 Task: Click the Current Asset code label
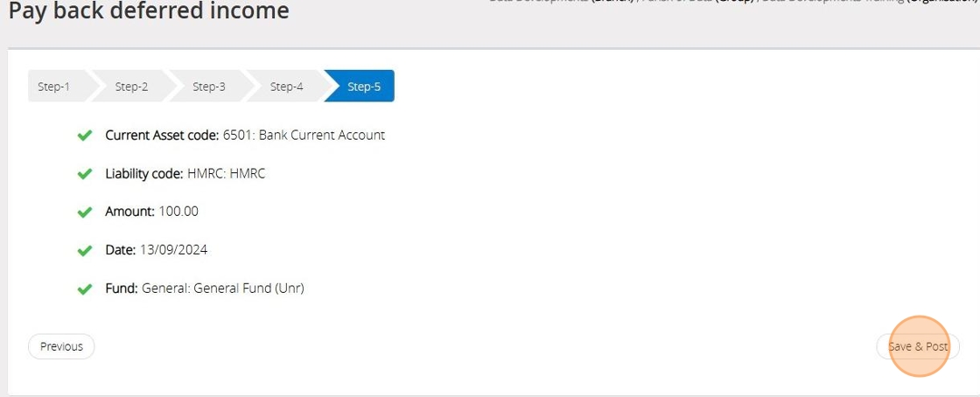(162, 136)
